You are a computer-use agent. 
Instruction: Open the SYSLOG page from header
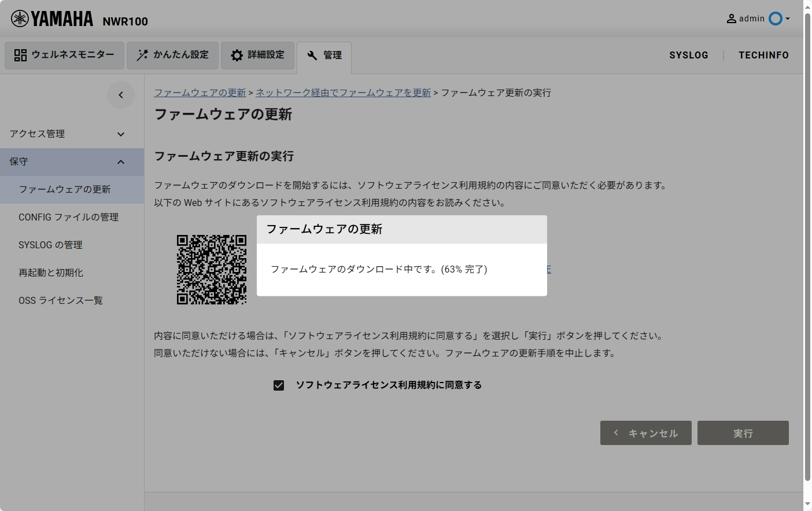coord(688,55)
